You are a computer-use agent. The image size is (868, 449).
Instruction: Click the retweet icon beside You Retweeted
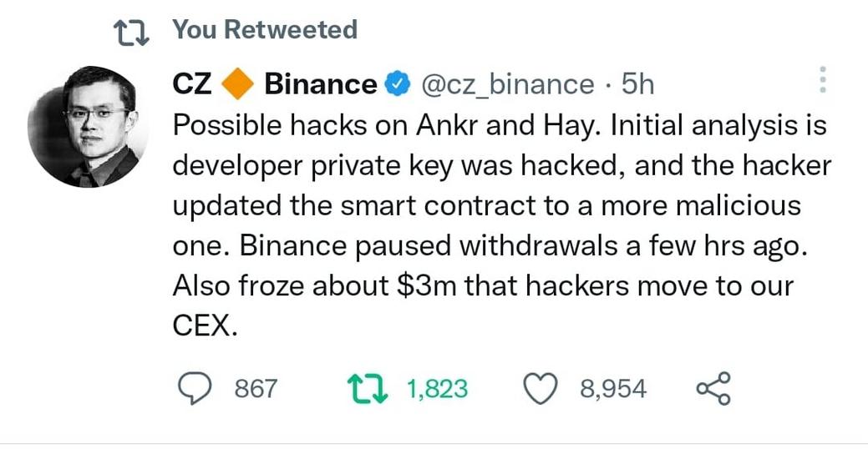129,32
